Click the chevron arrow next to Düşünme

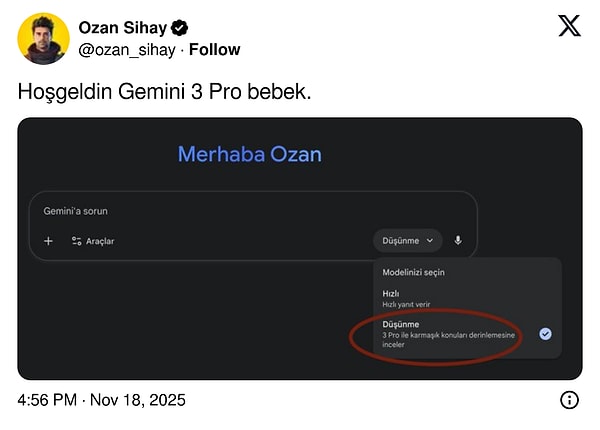[x=430, y=240]
